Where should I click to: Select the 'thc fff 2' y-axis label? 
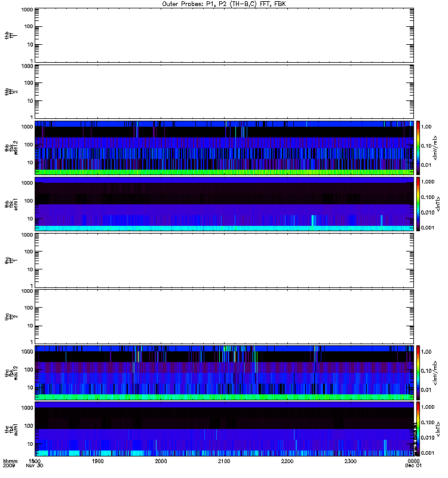(11, 317)
